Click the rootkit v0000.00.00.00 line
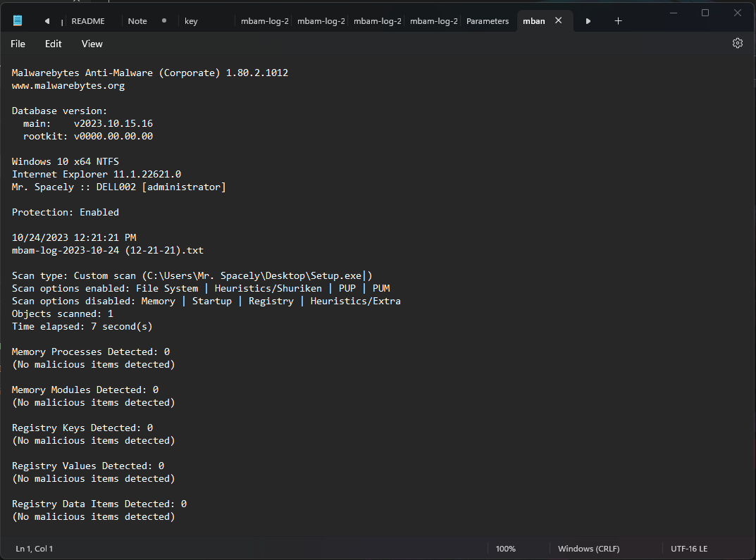This screenshot has height=560, width=756. click(88, 137)
